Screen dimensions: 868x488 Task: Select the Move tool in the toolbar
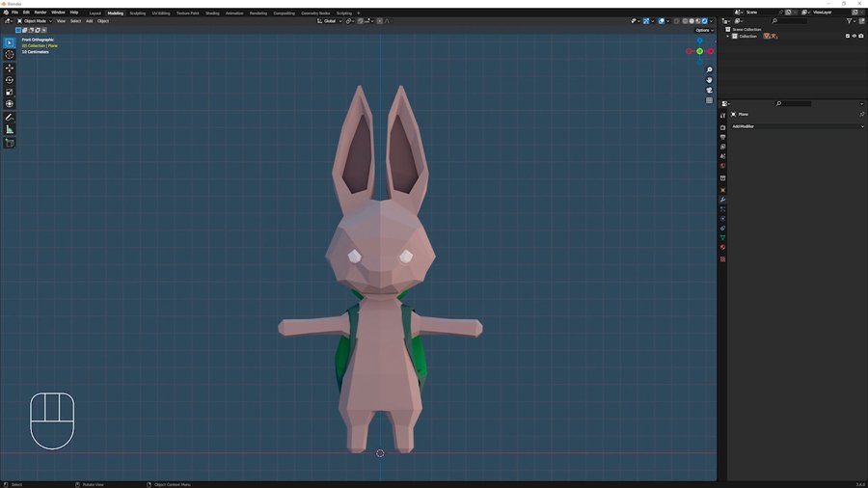[x=10, y=68]
